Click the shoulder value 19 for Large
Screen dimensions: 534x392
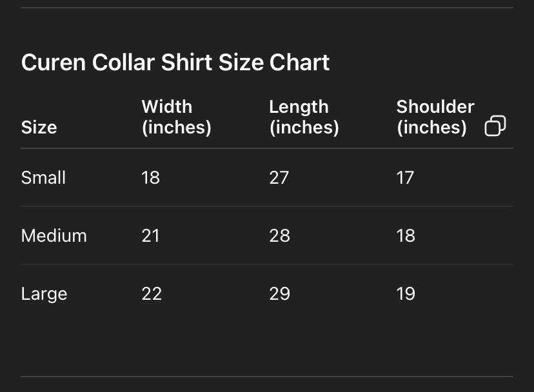click(x=406, y=293)
